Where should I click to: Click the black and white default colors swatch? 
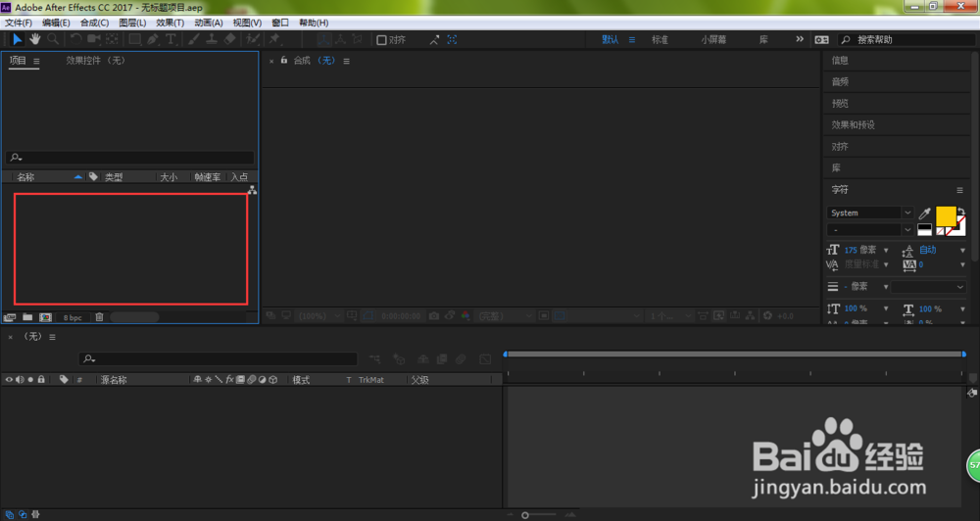pyautogui.click(x=924, y=229)
